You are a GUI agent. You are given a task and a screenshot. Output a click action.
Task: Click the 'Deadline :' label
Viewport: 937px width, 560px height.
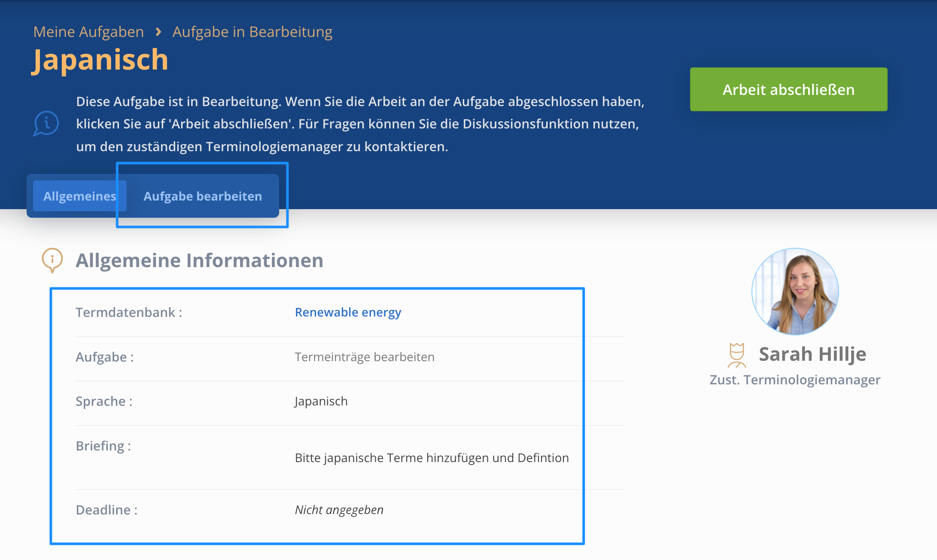(x=106, y=510)
